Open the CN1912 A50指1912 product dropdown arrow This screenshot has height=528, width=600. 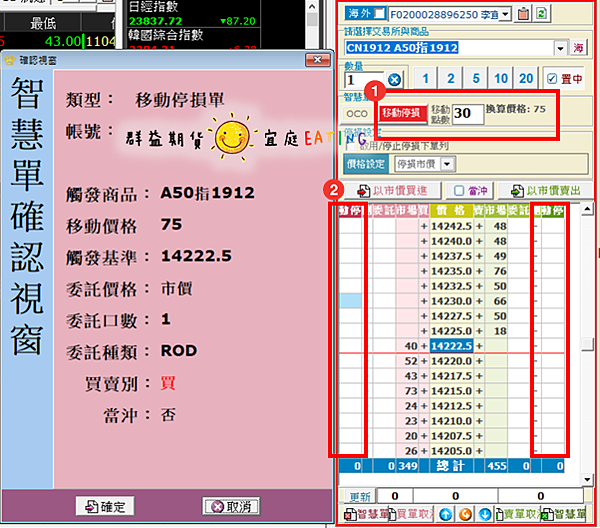point(560,48)
